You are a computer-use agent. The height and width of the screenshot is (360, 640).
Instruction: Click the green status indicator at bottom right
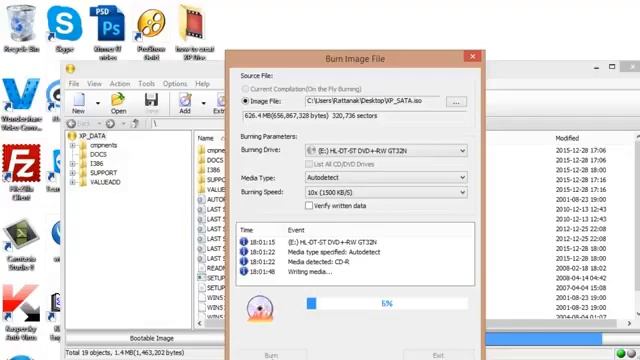tap(621, 353)
